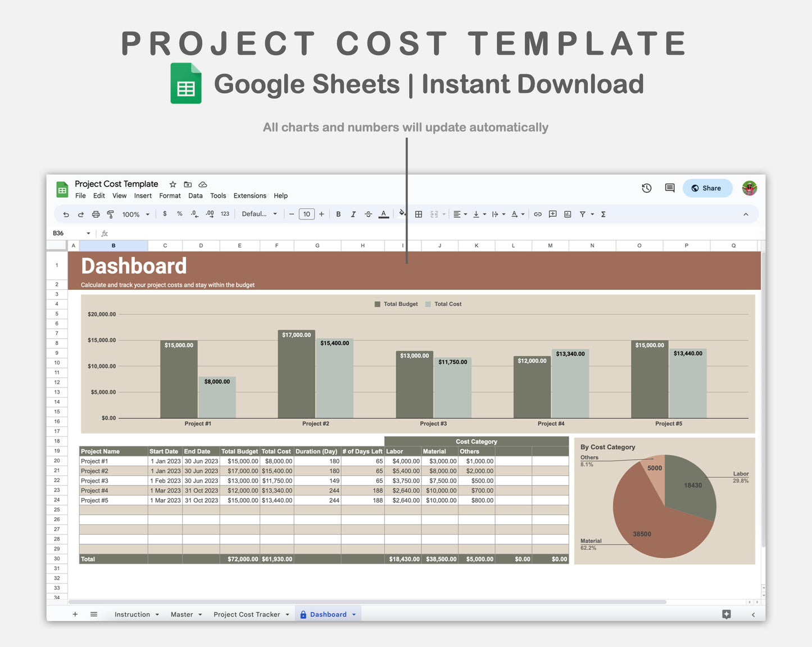Click the Share button
The image size is (812, 647).
(707, 188)
